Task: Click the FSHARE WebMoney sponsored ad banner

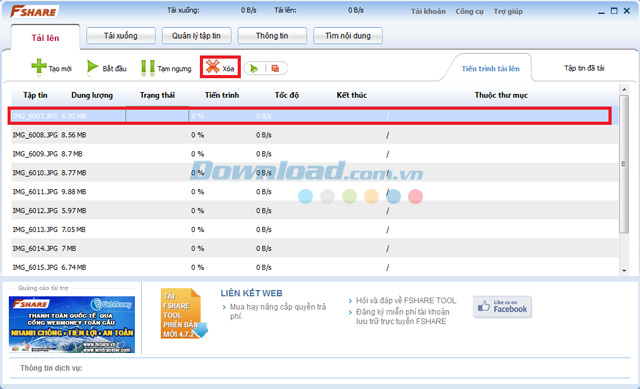Action: click(72, 325)
